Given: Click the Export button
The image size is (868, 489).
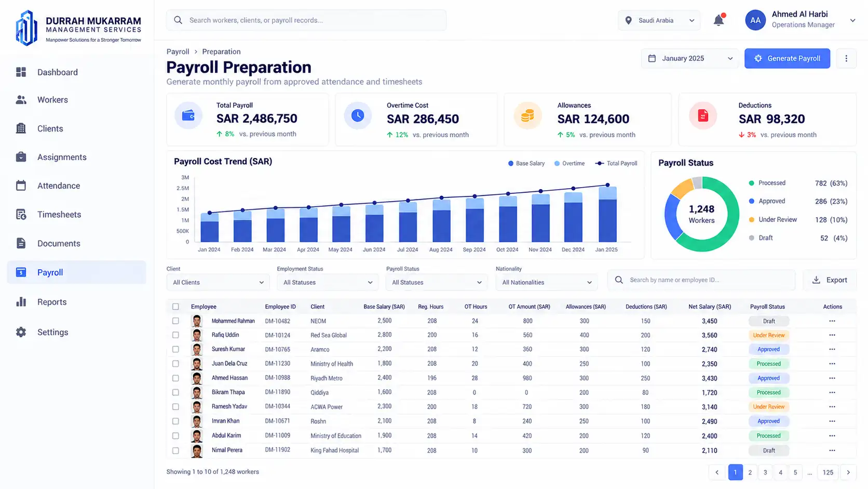Looking at the screenshot, I should tap(830, 280).
